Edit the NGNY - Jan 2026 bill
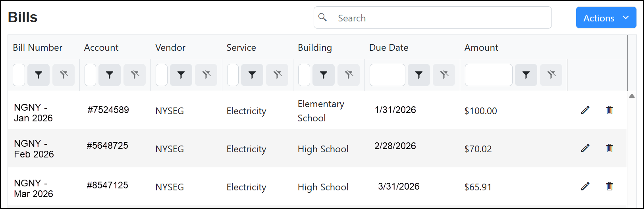This screenshot has width=644, height=209. pyautogui.click(x=585, y=110)
